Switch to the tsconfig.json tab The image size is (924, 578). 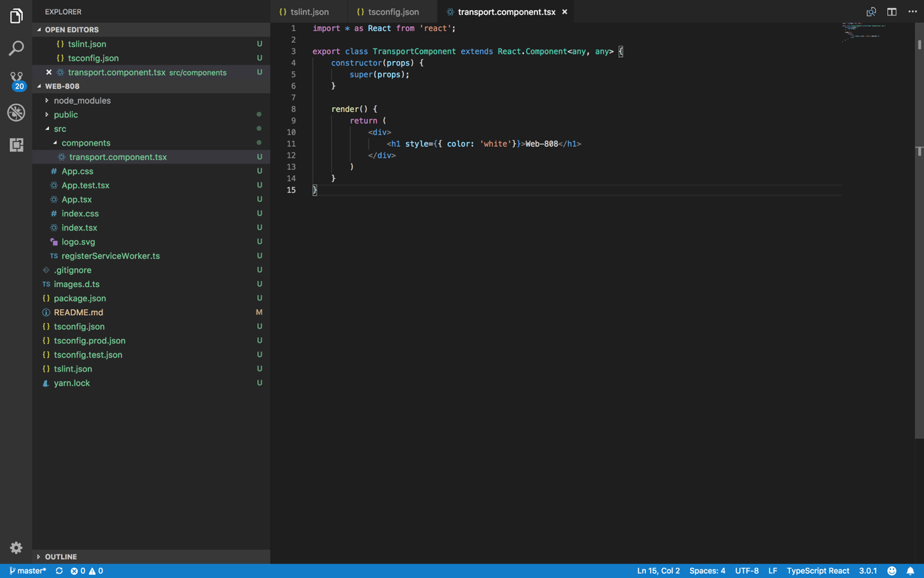point(393,12)
